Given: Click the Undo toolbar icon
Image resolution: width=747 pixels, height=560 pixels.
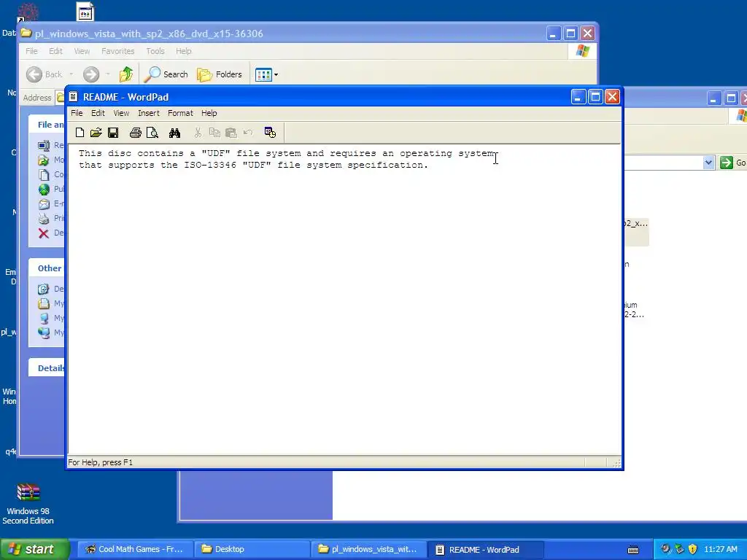Looking at the screenshot, I should point(248,133).
